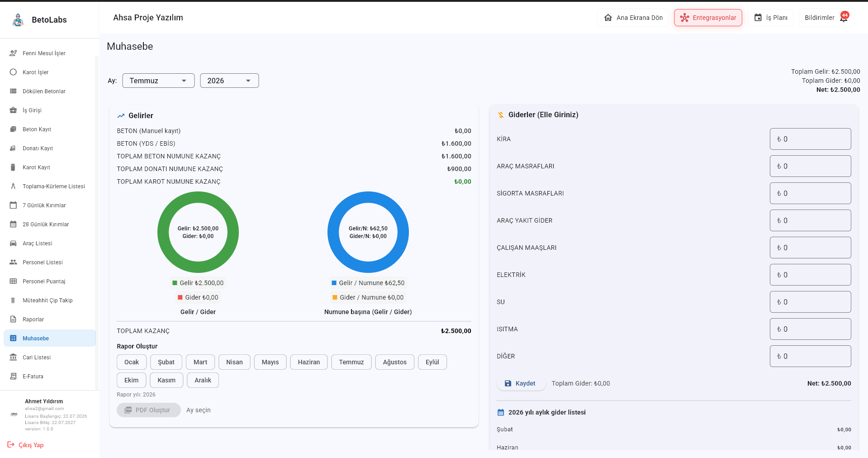Viewport: 868px width, 458px height.
Task: Click the 28 Günlük Kırımlar calendar icon
Action: click(x=13, y=224)
